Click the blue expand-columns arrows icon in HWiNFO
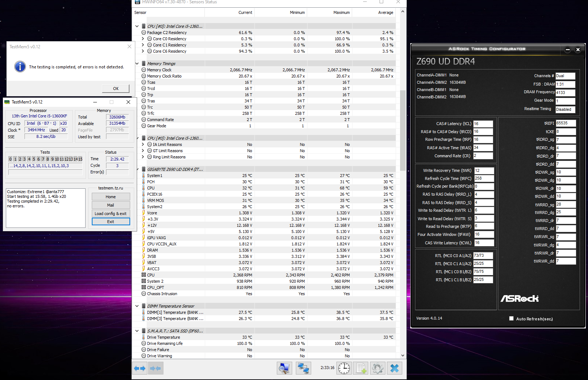The width and height of the screenshot is (588, 380). pos(140,368)
